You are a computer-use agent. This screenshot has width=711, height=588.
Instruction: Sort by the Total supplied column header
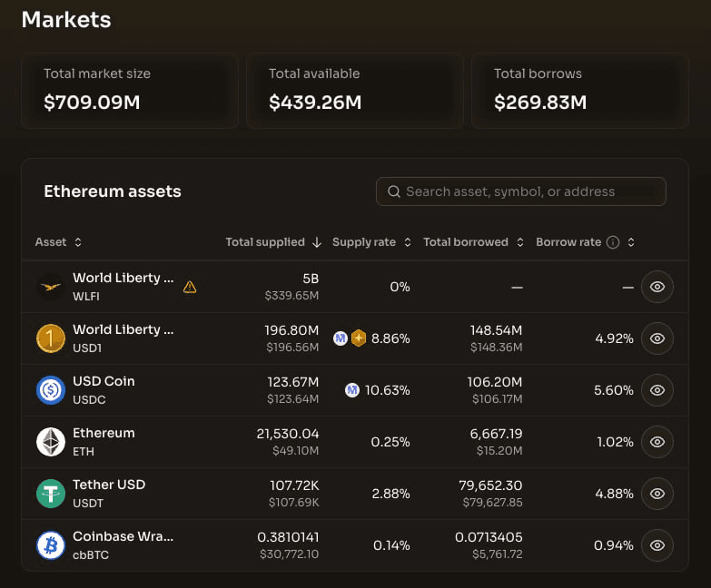(x=273, y=242)
